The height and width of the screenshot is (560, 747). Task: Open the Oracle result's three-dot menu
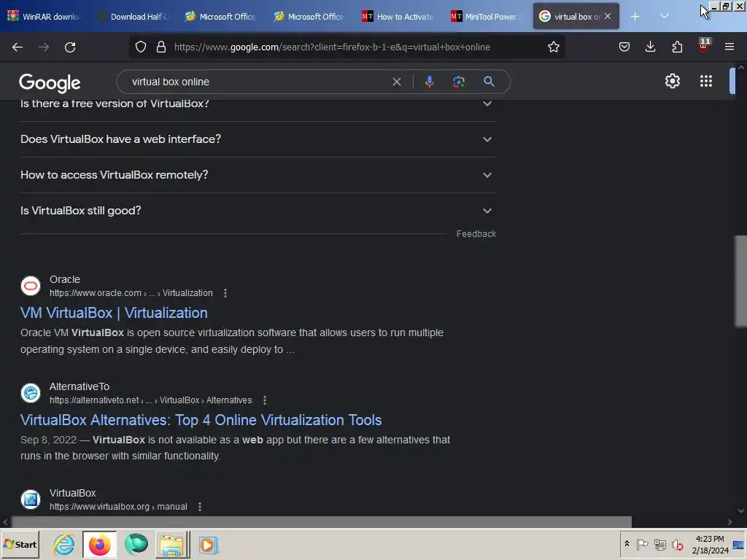(x=225, y=293)
